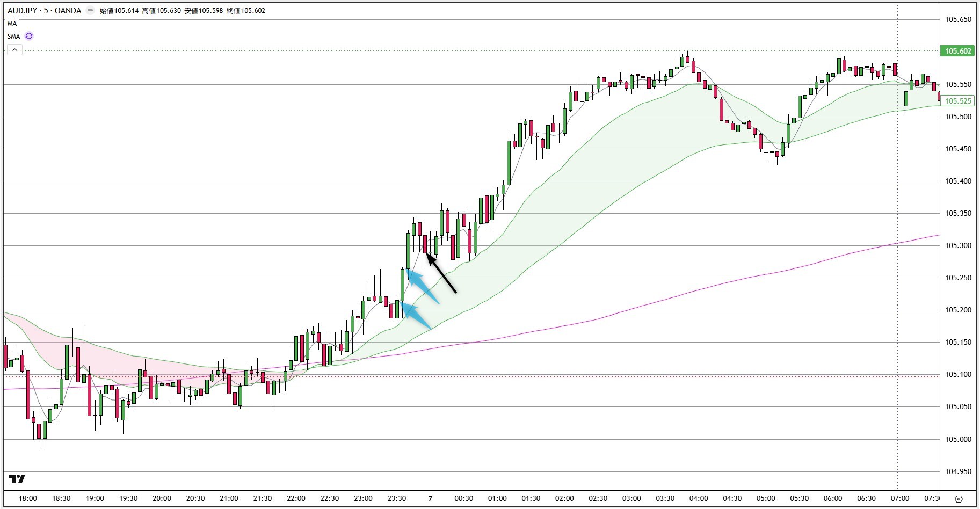980x509 pixels.
Task: Click the dashed vertical session divider line
Action: coord(897,242)
